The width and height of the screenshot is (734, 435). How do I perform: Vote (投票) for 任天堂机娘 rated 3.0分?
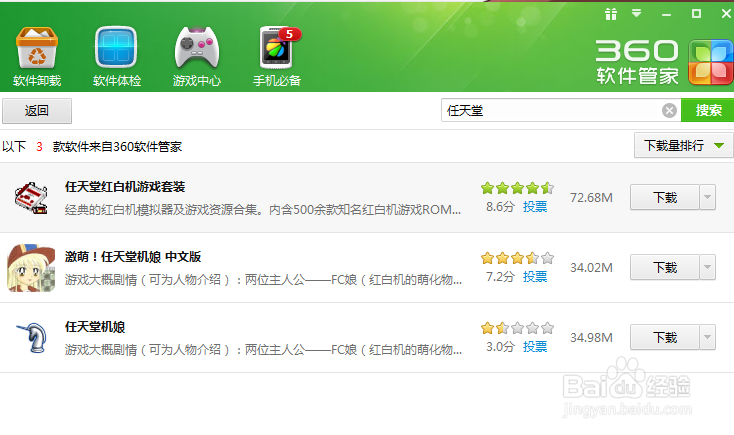[x=535, y=347]
